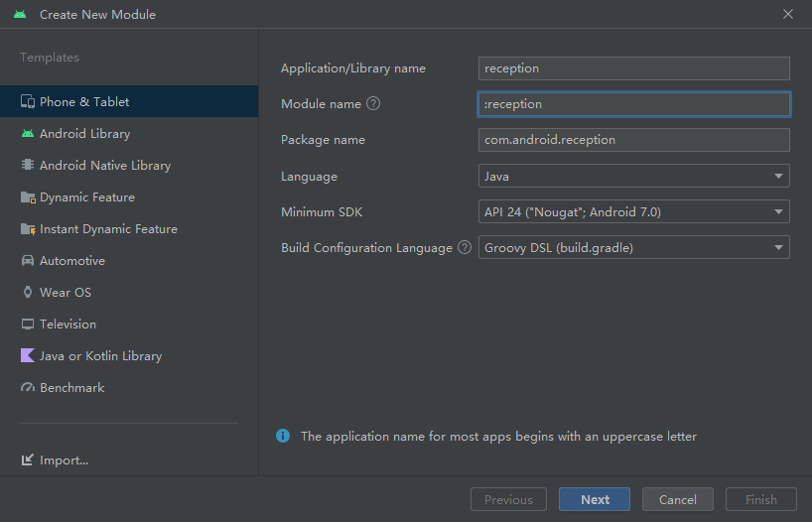
Task: Open Build Configuration Language combo box
Action: [x=633, y=247]
